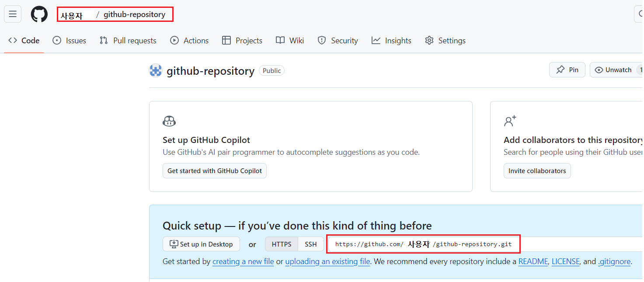Pin this repository
Viewport: 644px width, 282px height.
pyautogui.click(x=567, y=70)
